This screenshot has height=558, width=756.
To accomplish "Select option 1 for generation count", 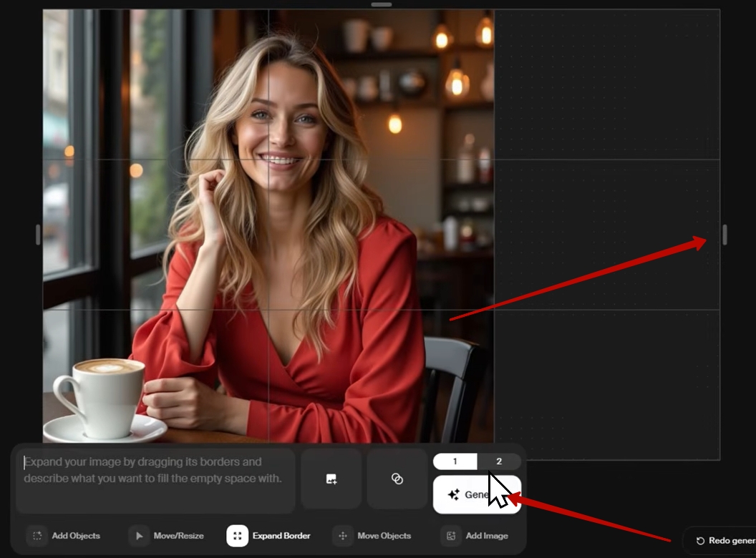I will (455, 461).
